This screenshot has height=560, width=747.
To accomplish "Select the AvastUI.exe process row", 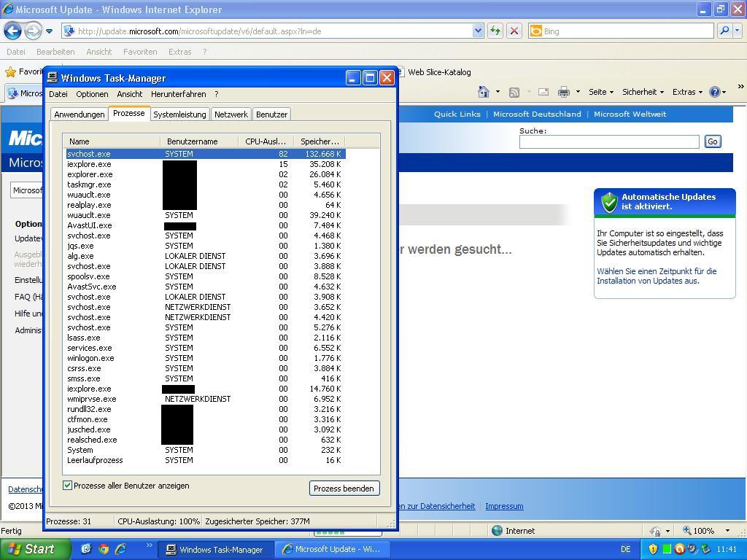I will pyautogui.click(x=205, y=225).
